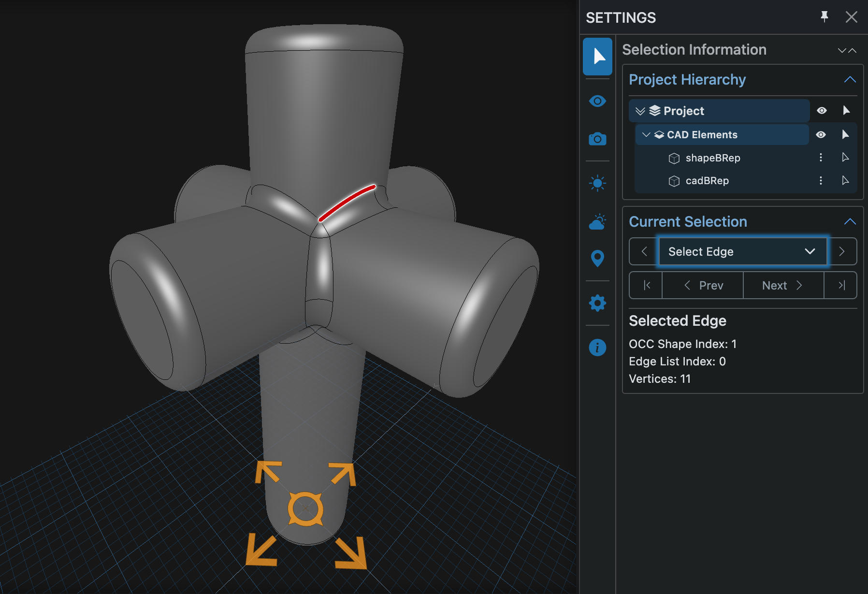The width and height of the screenshot is (868, 594).
Task: Open the camera settings panel
Action: pyautogui.click(x=598, y=139)
